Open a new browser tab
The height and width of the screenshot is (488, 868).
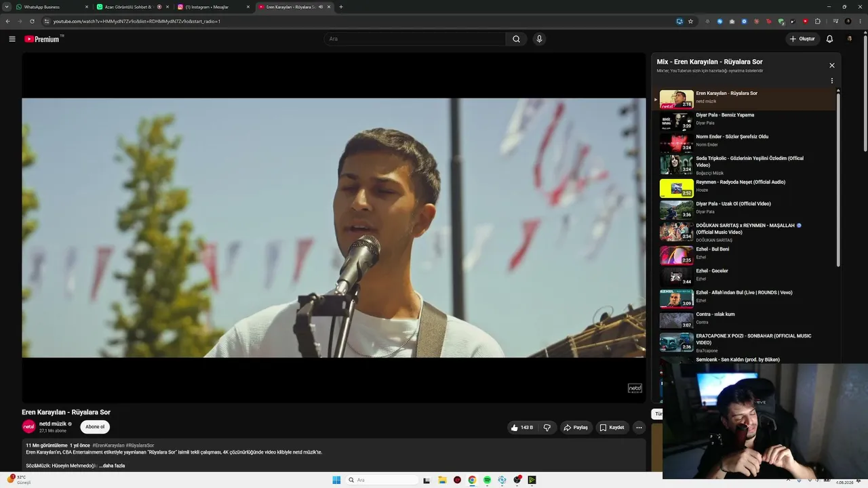pos(340,7)
